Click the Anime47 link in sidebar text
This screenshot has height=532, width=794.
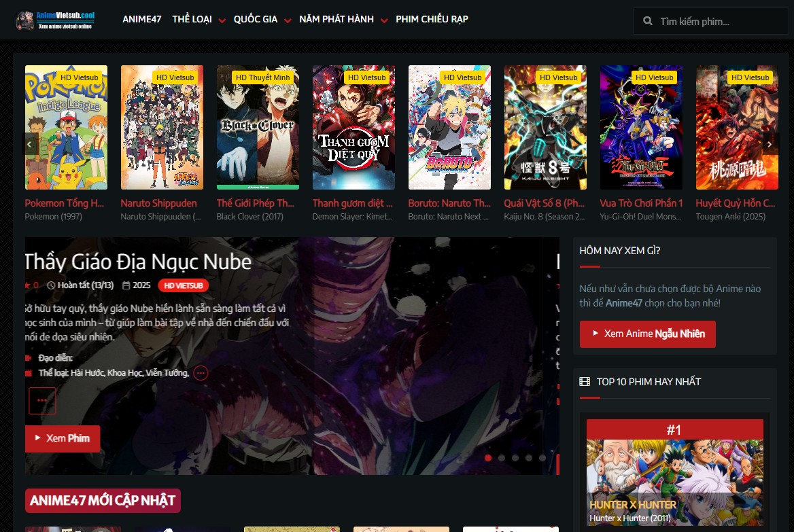point(624,303)
